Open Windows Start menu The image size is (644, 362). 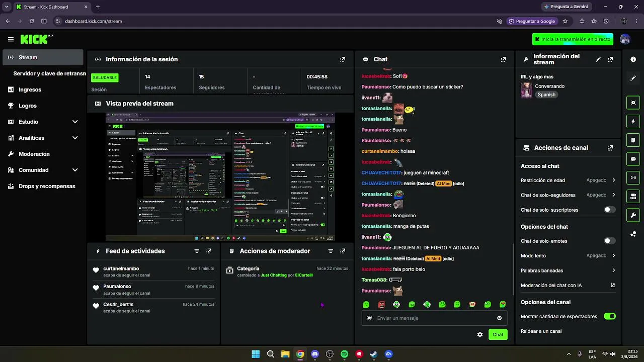coord(256,354)
